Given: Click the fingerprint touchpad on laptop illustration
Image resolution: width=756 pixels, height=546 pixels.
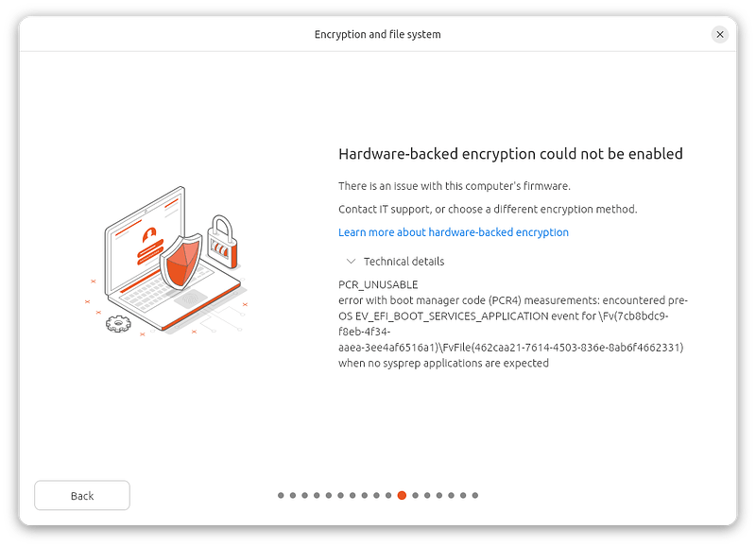Looking at the screenshot, I should point(190,299).
